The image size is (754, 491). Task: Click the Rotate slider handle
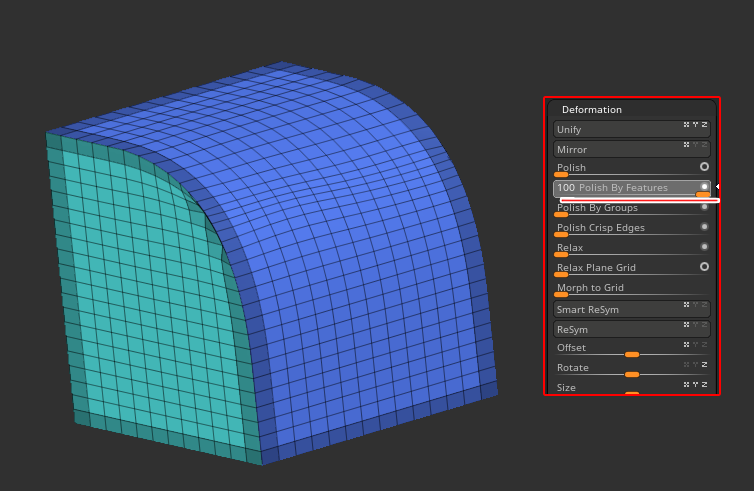tap(631, 374)
